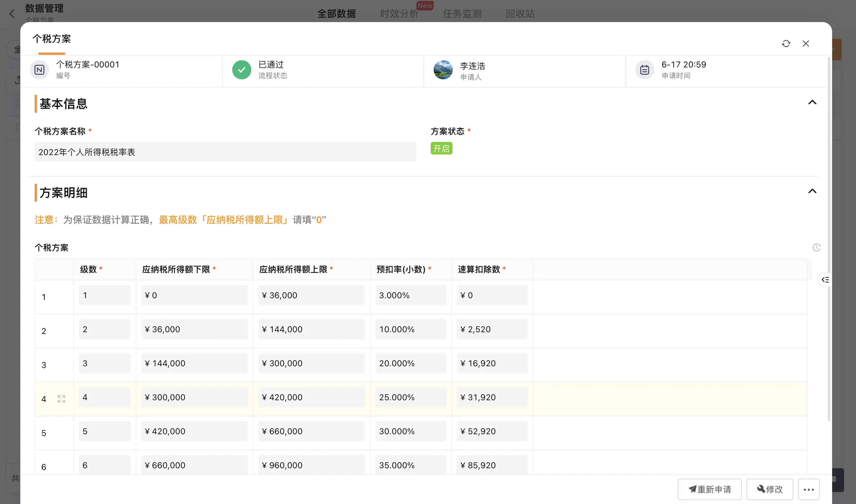Screen dimensions: 856x504
Task: Switch to the 回收站 tab
Action: (520, 14)
